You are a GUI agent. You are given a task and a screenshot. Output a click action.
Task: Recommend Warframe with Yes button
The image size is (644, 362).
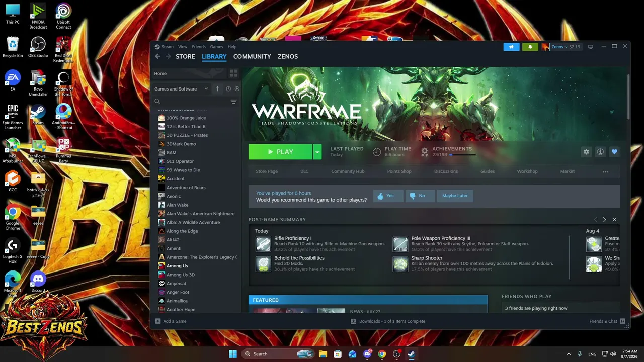388,196
